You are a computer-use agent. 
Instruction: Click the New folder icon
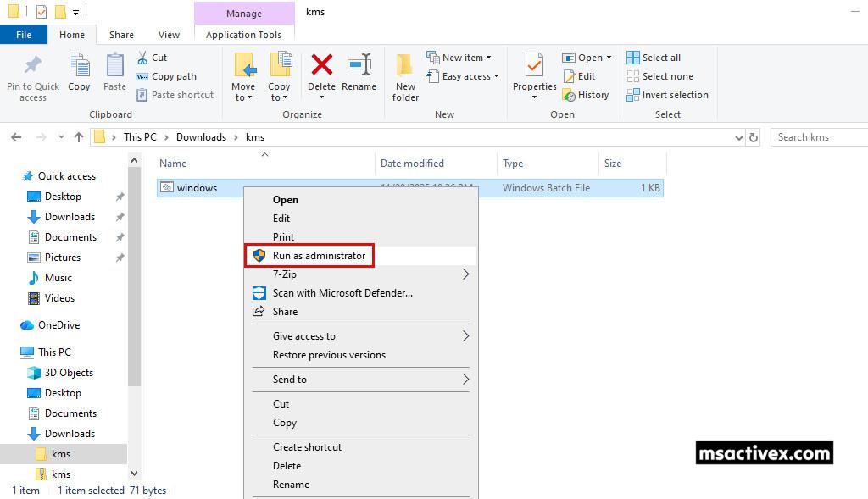[405, 67]
